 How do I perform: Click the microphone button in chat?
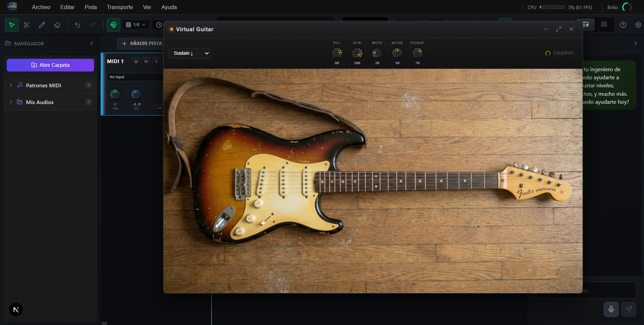coord(611,309)
